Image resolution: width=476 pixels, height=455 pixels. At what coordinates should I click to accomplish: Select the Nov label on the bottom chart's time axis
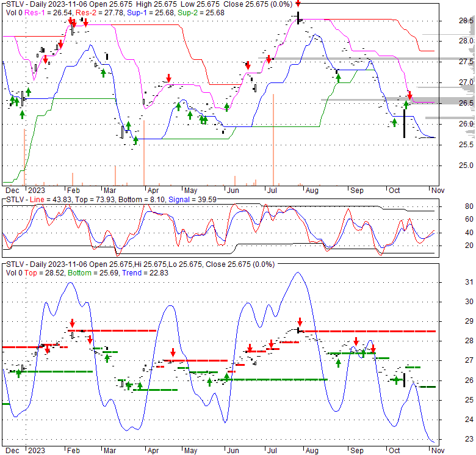pyautogui.click(x=438, y=451)
